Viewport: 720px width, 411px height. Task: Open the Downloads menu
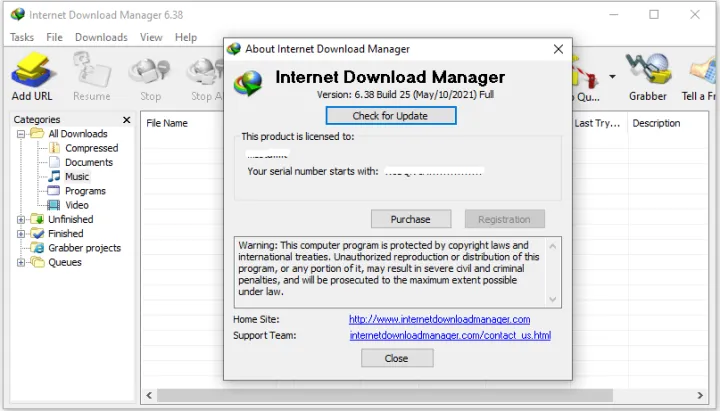click(101, 37)
